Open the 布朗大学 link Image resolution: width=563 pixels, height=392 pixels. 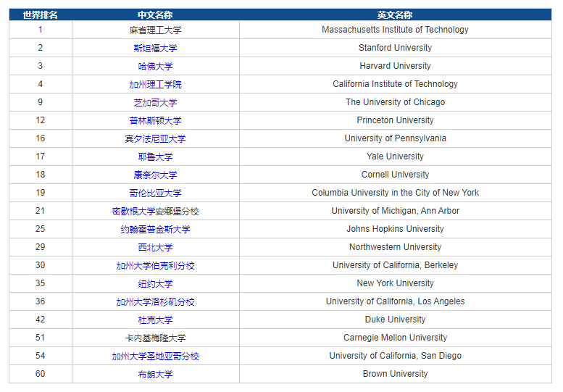pos(155,374)
